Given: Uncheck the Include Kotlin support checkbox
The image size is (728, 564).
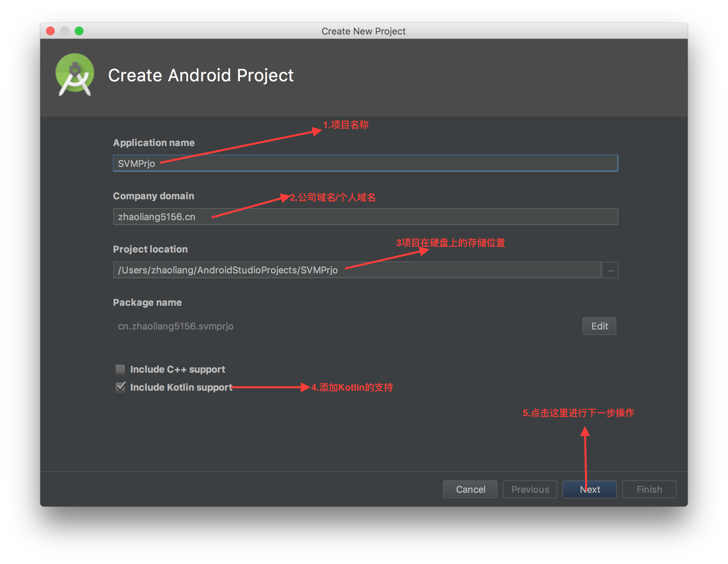Looking at the screenshot, I should [x=120, y=387].
